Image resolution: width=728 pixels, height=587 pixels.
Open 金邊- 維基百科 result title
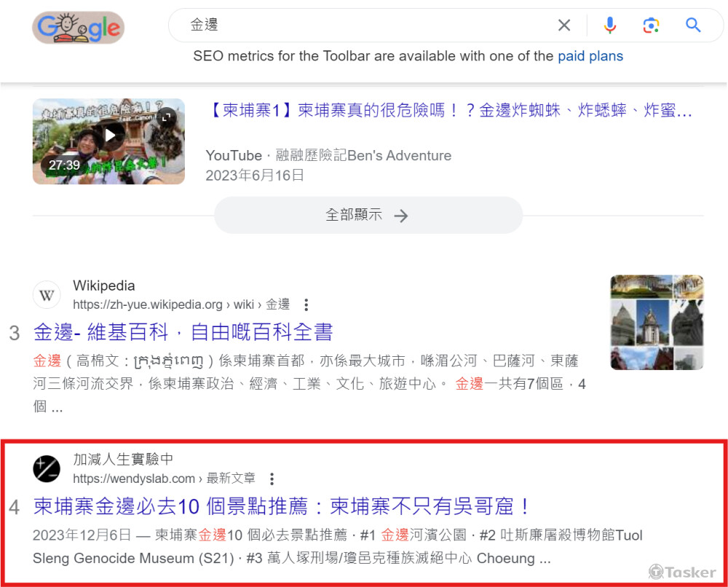pyautogui.click(x=183, y=332)
